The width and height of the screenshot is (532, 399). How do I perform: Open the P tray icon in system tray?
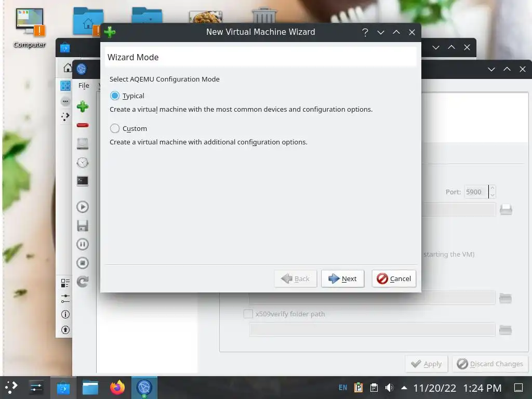[358, 388]
